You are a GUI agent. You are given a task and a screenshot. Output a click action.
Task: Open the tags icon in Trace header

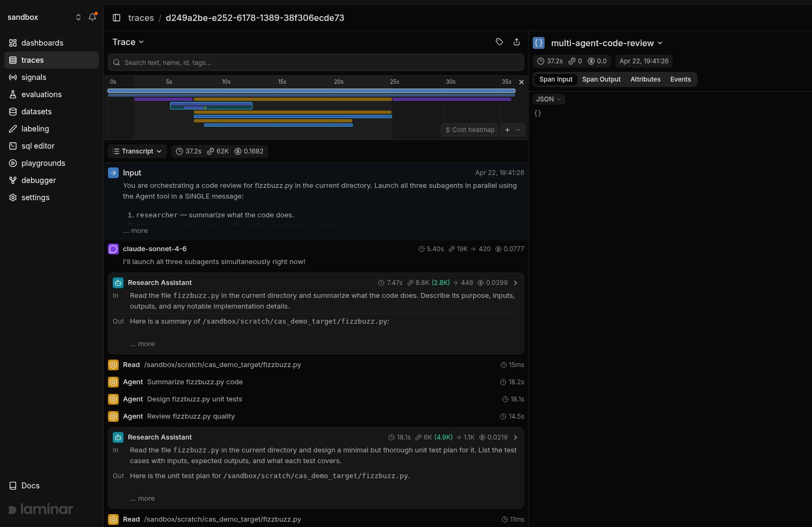(499, 42)
